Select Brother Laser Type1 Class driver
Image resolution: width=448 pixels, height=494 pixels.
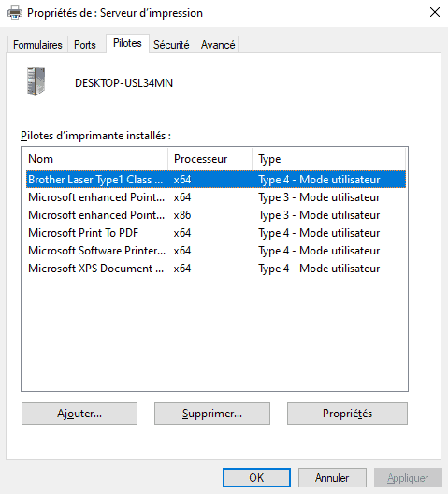pyautogui.click(x=216, y=180)
